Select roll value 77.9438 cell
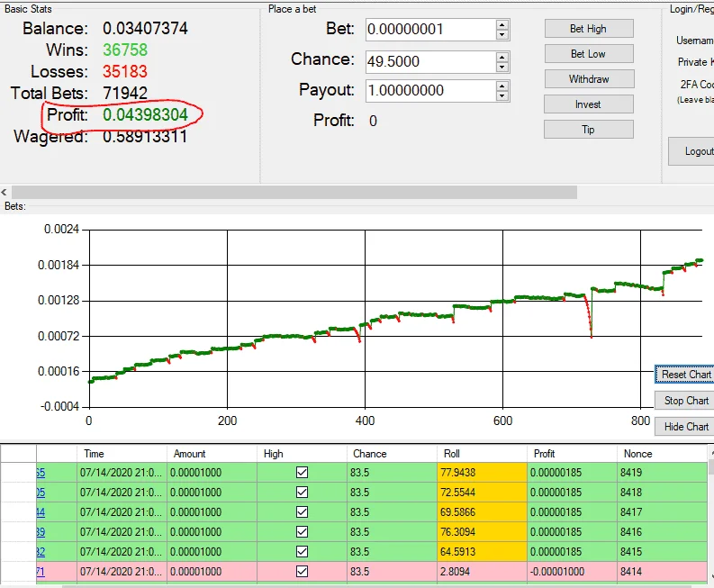The height and width of the screenshot is (588, 714). click(x=482, y=473)
